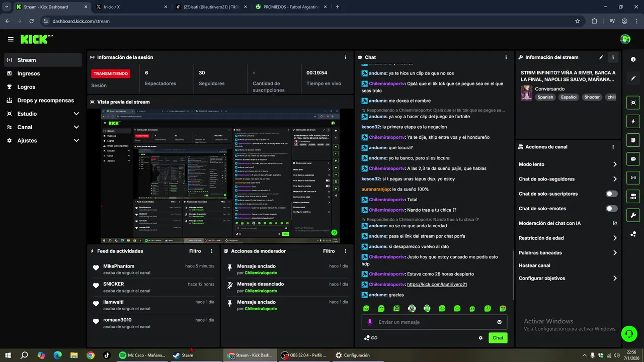Screen dimensions: 644x362
Task: Click Hostear canal
Action: coord(534,265)
